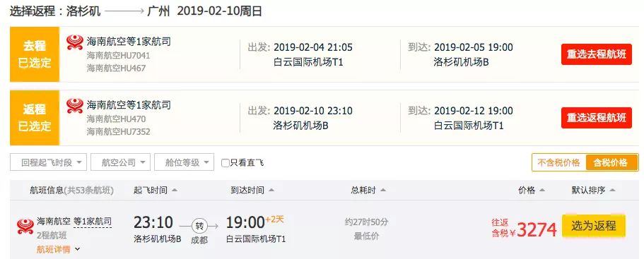Open the 回程起飞时段 dropdown
This screenshot has width=644, height=259.
[x=49, y=162]
